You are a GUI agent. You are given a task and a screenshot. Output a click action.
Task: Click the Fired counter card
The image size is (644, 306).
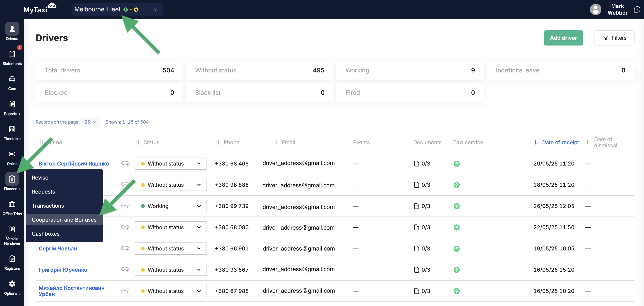coord(410,93)
